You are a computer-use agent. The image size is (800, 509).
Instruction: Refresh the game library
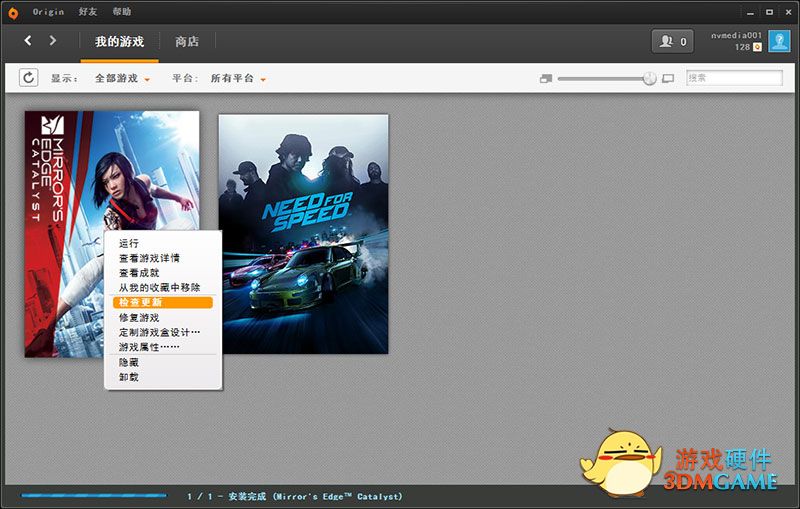[x=29, y=78]
